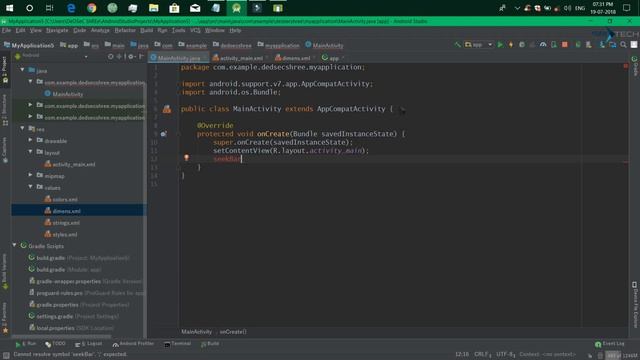Screen dimensions: 640x360
Task: Click the intention light bulb beside seekBar line
Action: [x=187, y=158]
